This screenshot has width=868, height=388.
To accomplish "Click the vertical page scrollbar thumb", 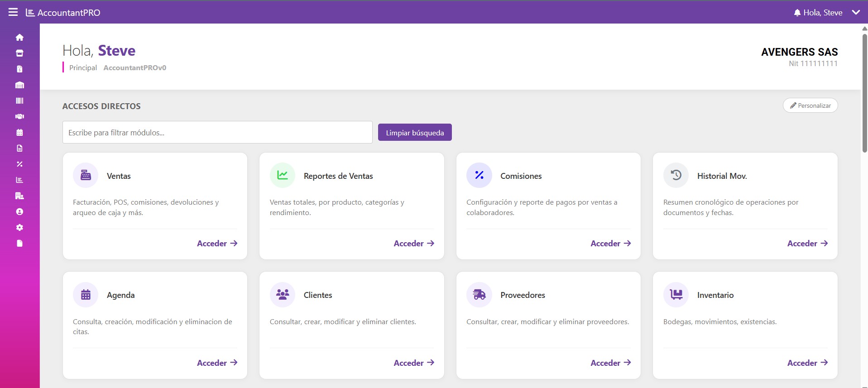I will pyautogui.click(x=864, y=93).
